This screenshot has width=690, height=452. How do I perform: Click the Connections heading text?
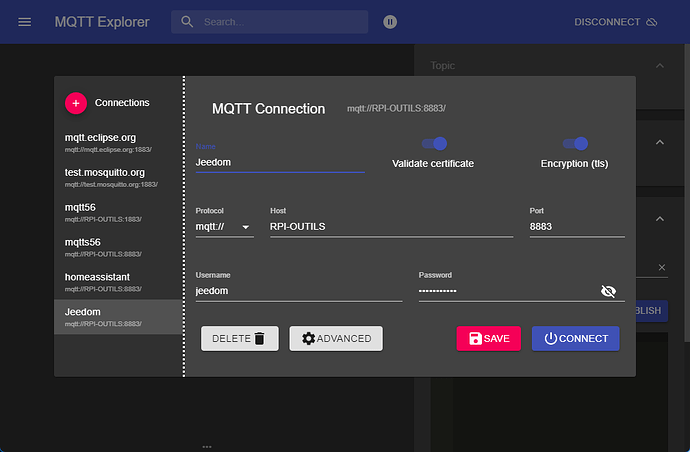[122, 103]
